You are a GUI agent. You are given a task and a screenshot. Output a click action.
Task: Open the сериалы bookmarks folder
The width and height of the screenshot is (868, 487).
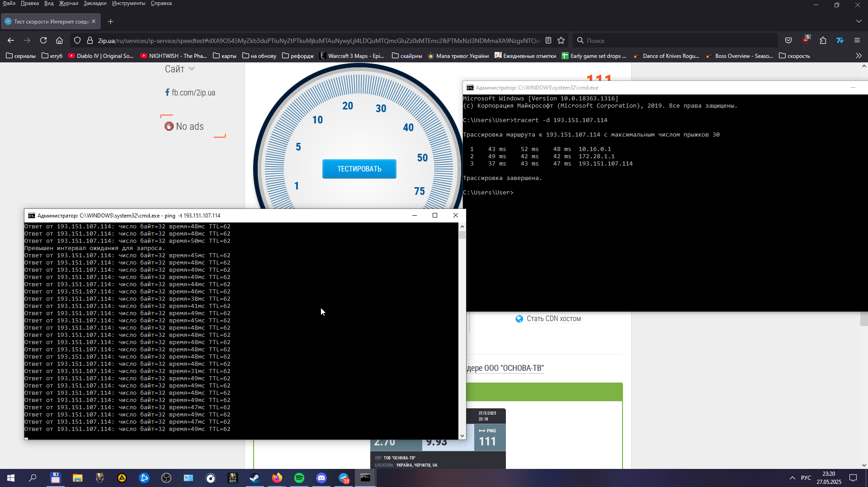pyautogui.click(x=21, y=56)
